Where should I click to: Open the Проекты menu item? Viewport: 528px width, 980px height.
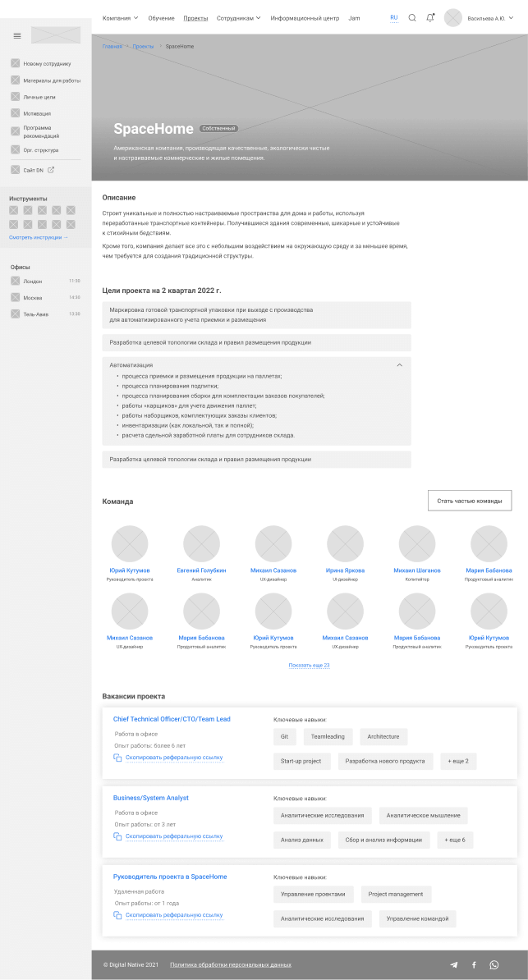pyautogui.click(x=195, y=18)
